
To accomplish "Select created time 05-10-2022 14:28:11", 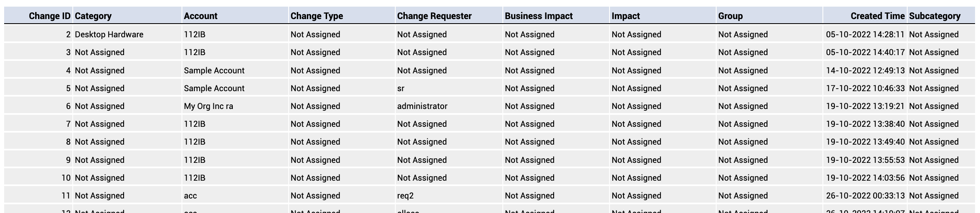I will coord(865,34).
